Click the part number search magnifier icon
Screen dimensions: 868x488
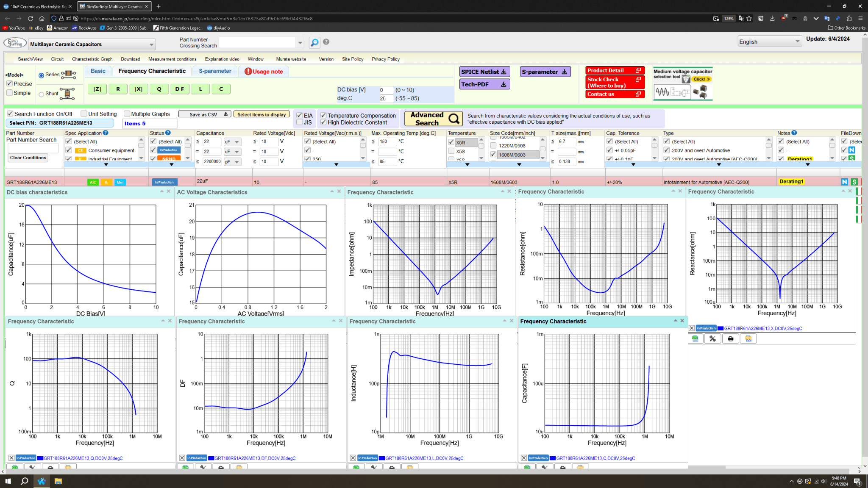(314, 42)
